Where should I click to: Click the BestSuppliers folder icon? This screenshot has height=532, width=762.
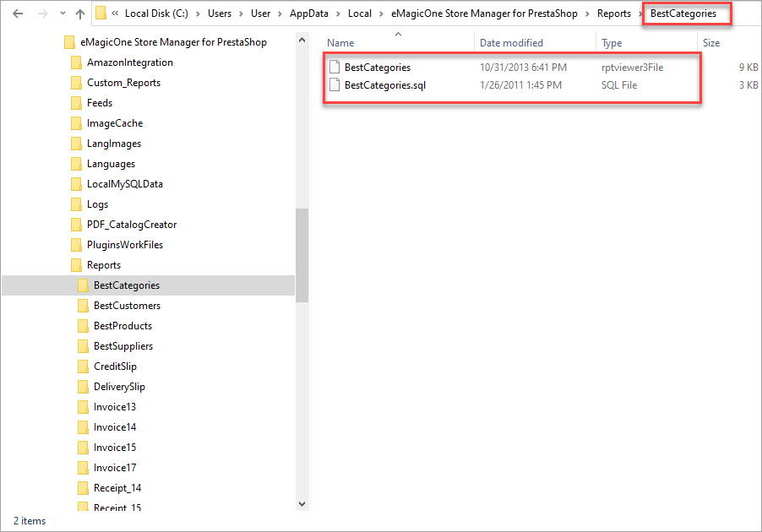click(x=83, y=346)
